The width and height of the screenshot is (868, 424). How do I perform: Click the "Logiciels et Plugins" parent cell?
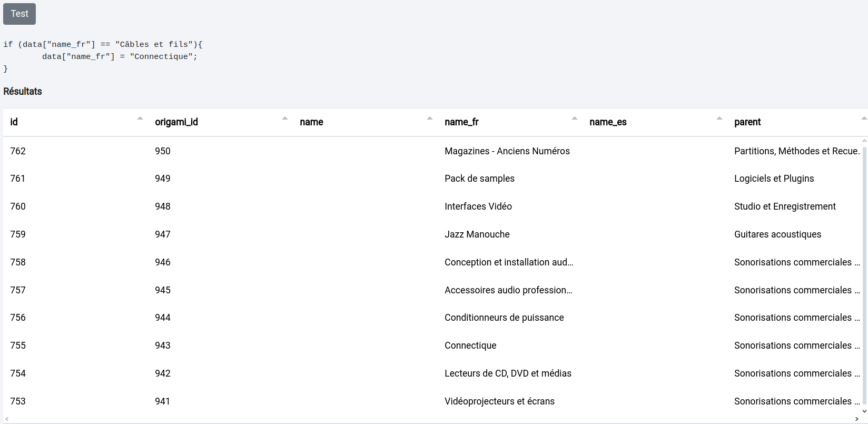coord(774,179)
